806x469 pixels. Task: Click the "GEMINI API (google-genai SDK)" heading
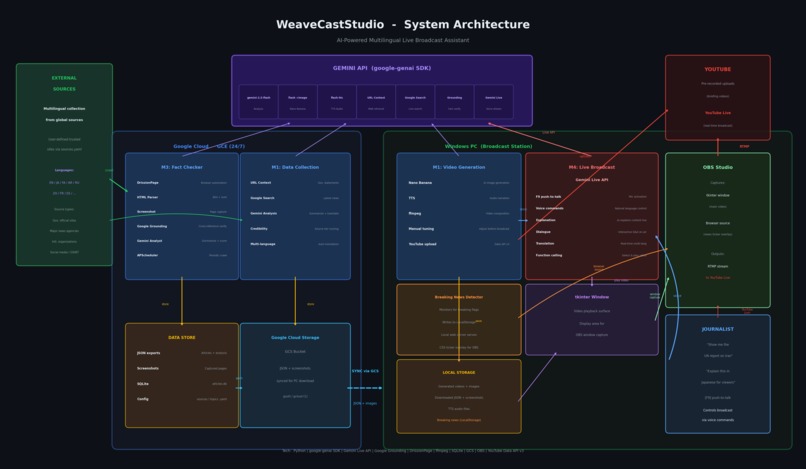382,68
